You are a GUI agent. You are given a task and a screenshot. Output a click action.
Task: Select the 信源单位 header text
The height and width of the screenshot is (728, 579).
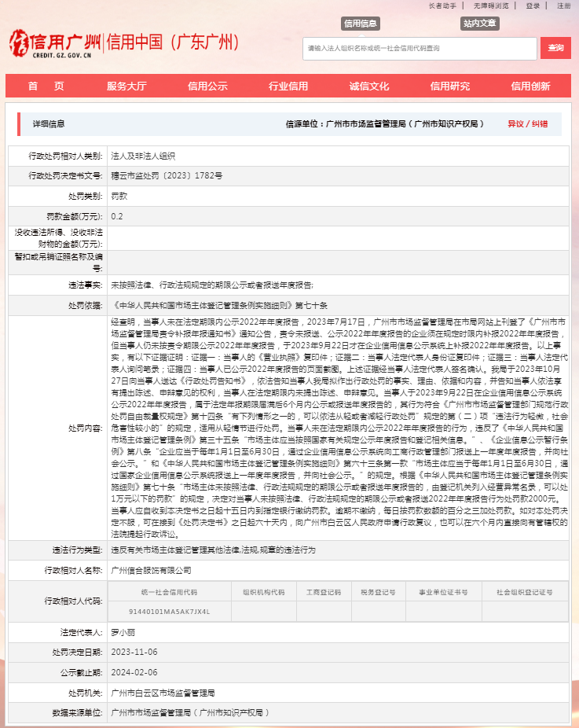coord(385,124)
